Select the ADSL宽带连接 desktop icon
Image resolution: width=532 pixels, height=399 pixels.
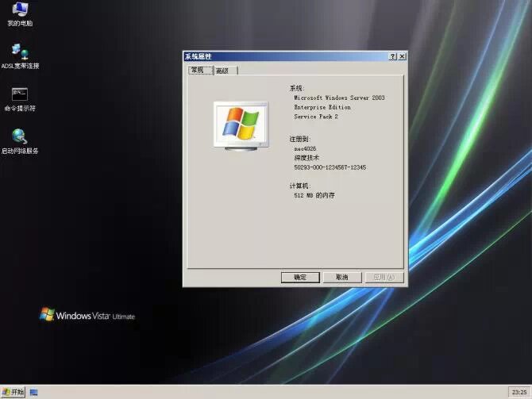point(20,56)
